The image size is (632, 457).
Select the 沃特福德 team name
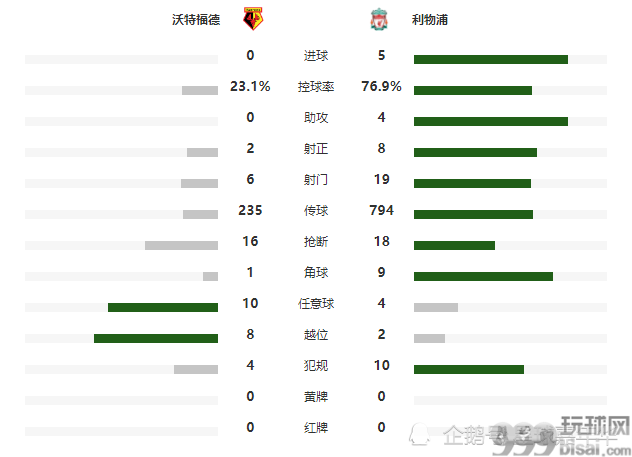coord(196,19)
